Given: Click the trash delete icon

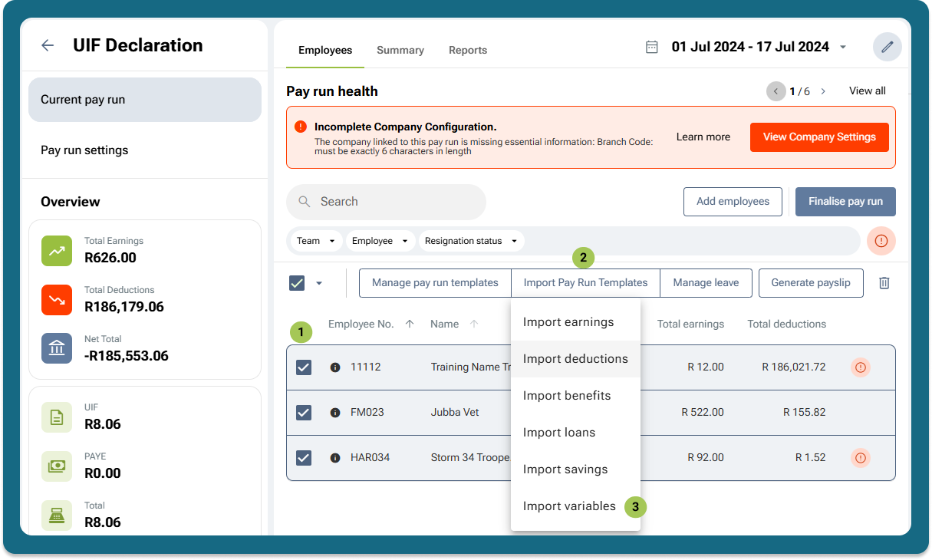Looking at the screenshot, I should pyautogui.click(x=884, y=283).
